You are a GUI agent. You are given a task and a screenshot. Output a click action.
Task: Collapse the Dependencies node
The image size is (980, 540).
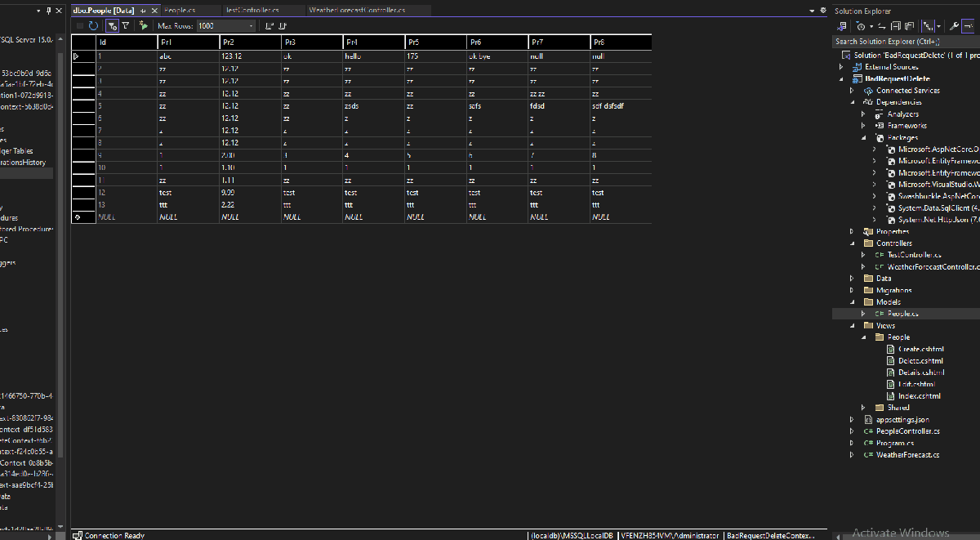pyautogui.click(x=852, y=102)
